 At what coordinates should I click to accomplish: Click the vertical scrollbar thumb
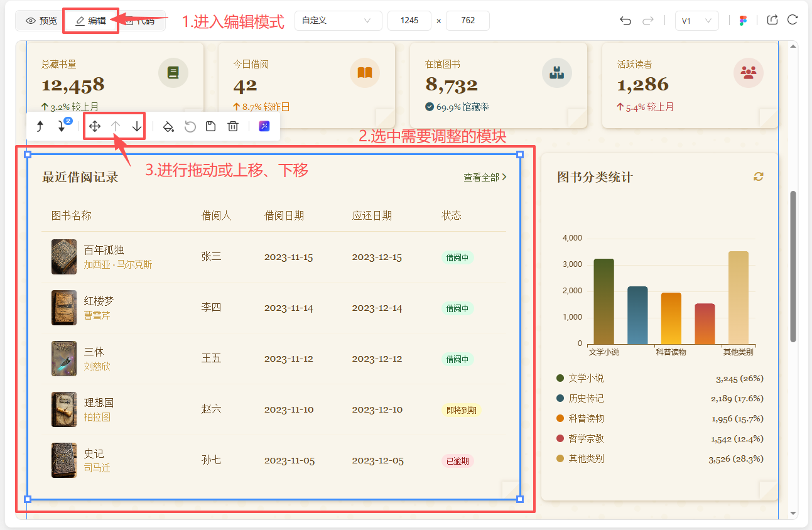click(793, 266)
